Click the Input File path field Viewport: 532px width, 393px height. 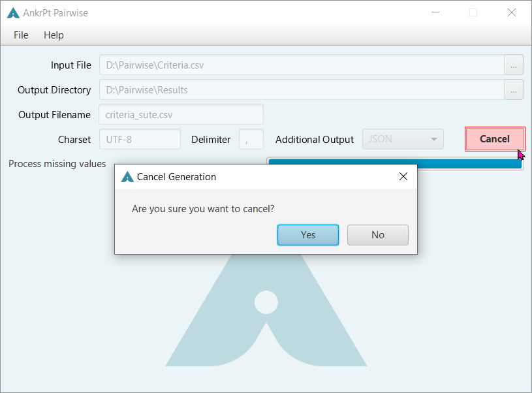pyautogui.click(x=302, y=65)
